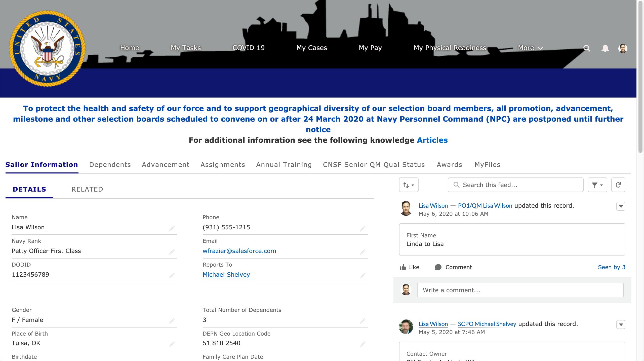Go to My Pay in the navigation
This screenshot has height=361, width=644.
coord(370,48)
